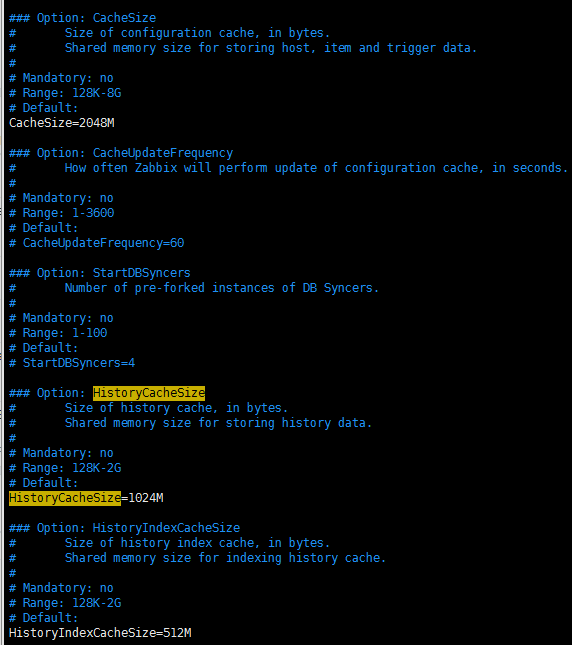Click 'How often Zabbix will perform update' line
This screenshot has width=572, height=645.
tap(316, 168)
